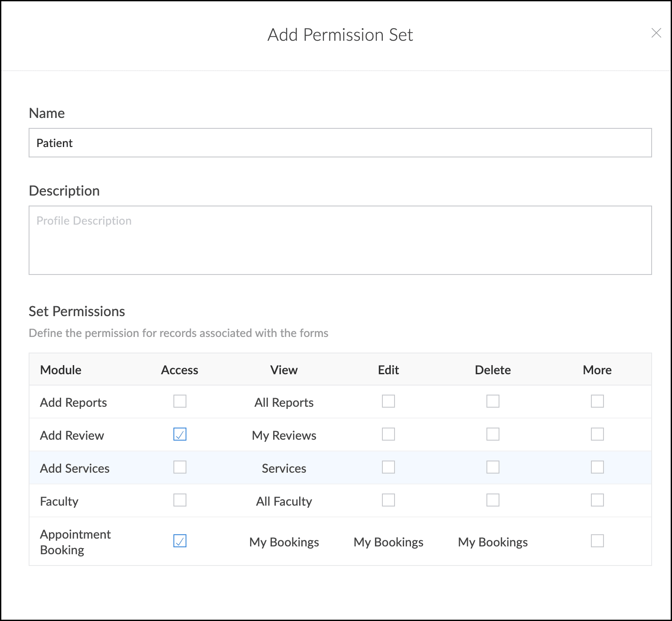Viewport: 672px width, 621px height.
Task: Check Edit permission for Faculty
Action: tap(388, 500)
